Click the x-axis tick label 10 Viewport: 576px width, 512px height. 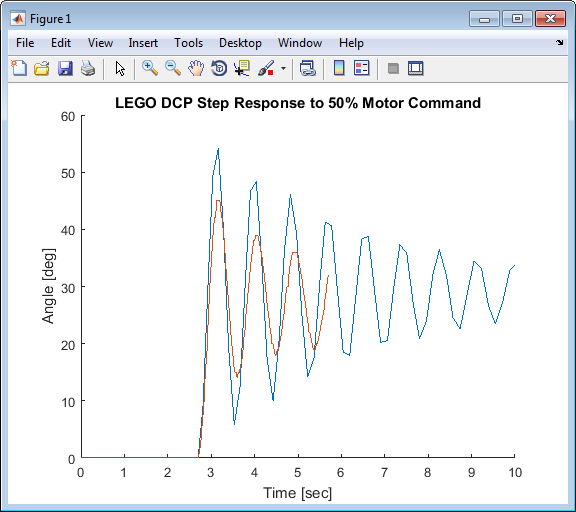pyautogui.click(x=515, y=472)
